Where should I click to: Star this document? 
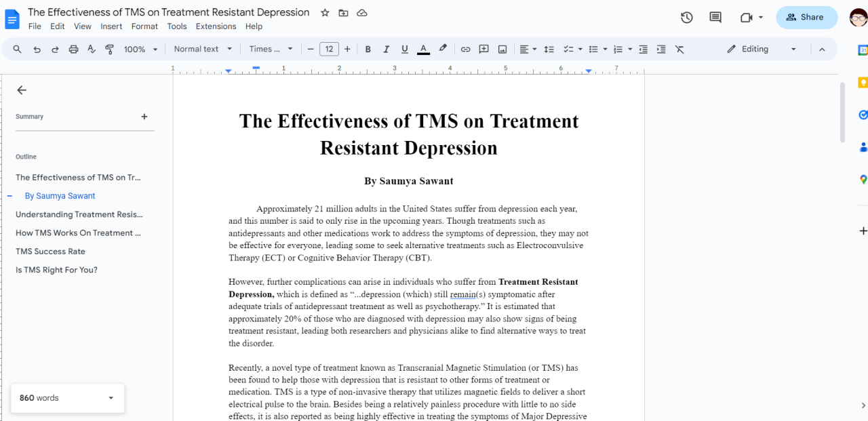325,13
